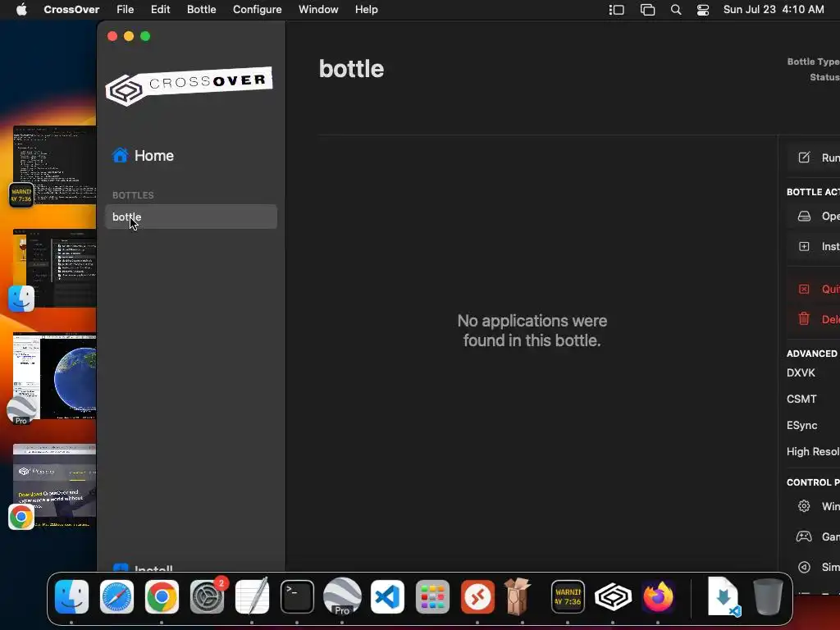Launch Google Earth Pro from the Dock
840x630 pixels.
click(342, 597)
